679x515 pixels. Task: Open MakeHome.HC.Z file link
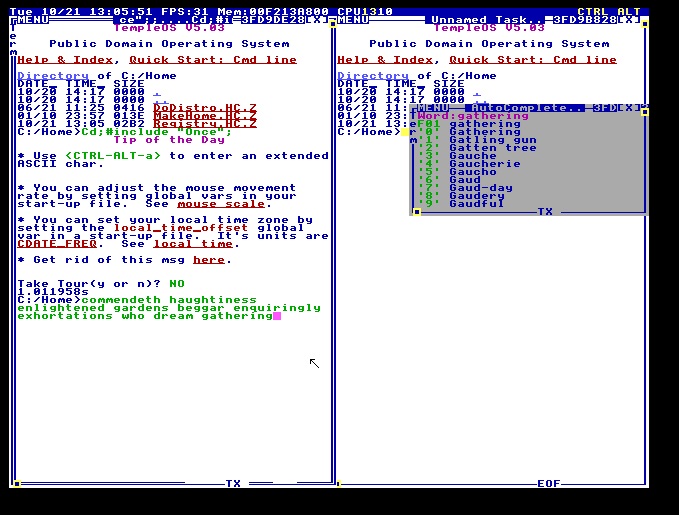[205, 116]
